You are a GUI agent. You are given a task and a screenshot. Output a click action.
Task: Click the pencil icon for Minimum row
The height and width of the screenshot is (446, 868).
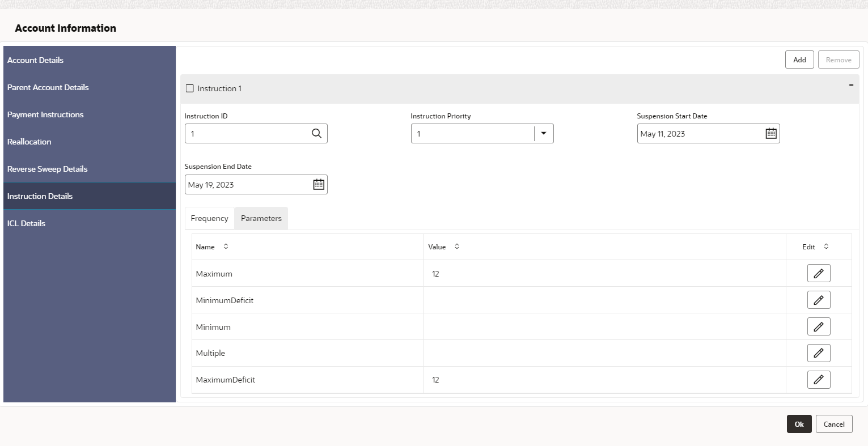pos(818,326)
